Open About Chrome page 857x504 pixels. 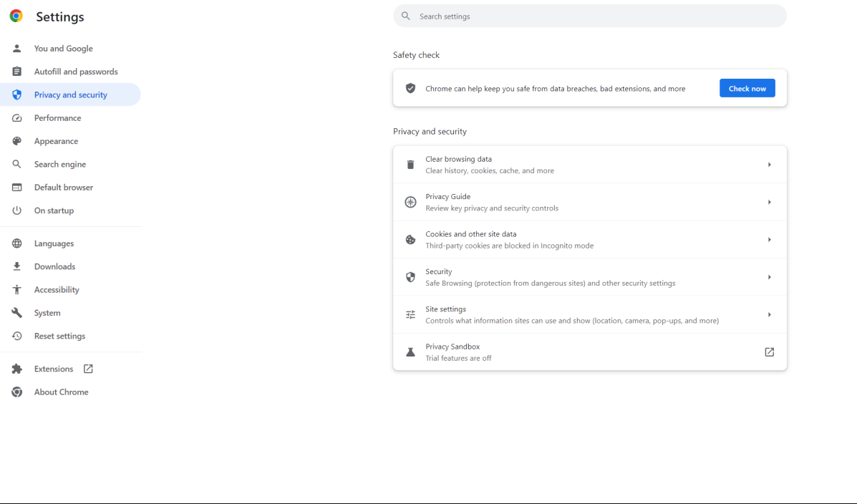click(62, 392)
